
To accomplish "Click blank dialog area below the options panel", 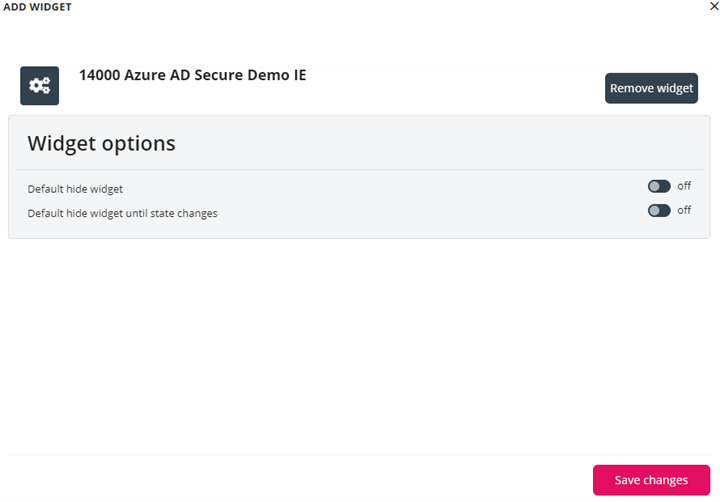I will click(x=360, y=340).
